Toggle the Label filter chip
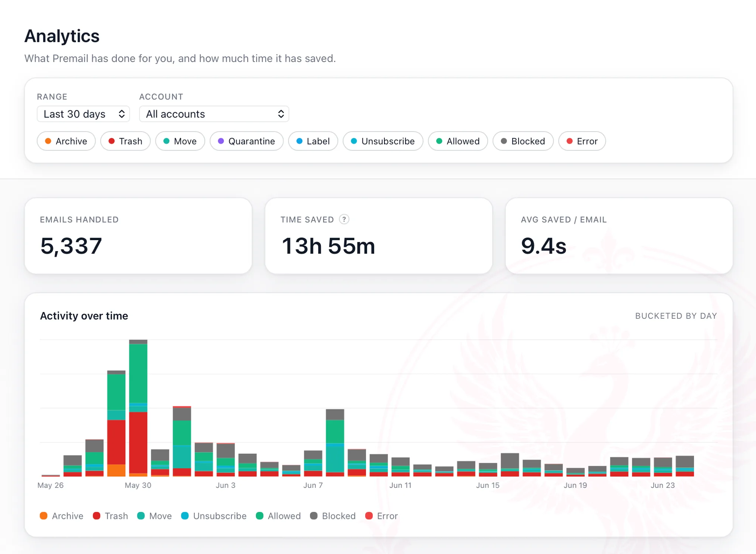The image size is (756, 554). [x=313, y=141]
